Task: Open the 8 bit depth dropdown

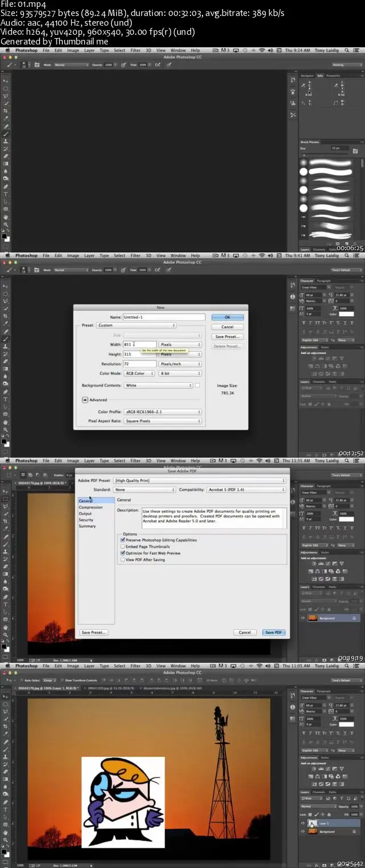Action: pyautogui.click(x=180, y=373)
